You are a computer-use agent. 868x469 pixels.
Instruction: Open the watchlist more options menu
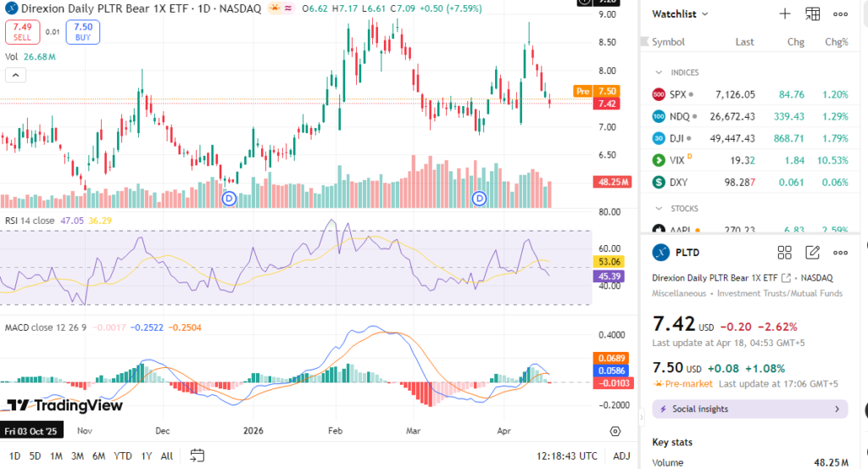(840, 14)
